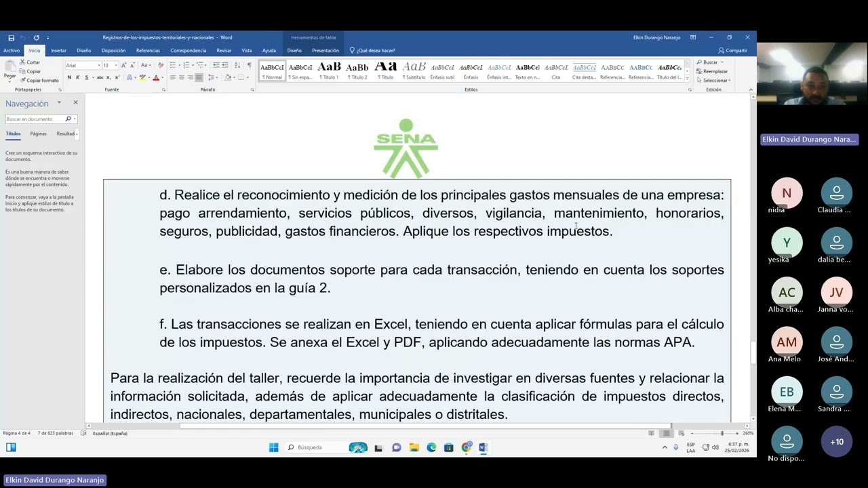Image resolution: width=868 pixels, height=488 pixels.
Task: Click Copiar in the clipboard group
Action: (x=31, y=71)
